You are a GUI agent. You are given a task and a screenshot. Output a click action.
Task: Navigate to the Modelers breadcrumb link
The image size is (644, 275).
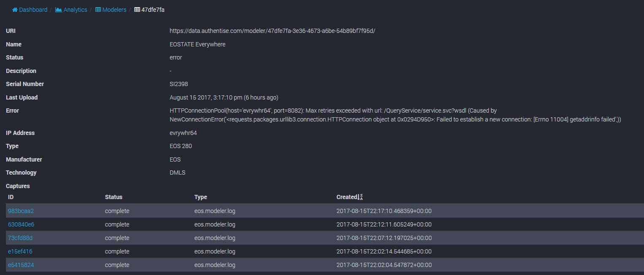pyautogui.click(x=114, y=10)
